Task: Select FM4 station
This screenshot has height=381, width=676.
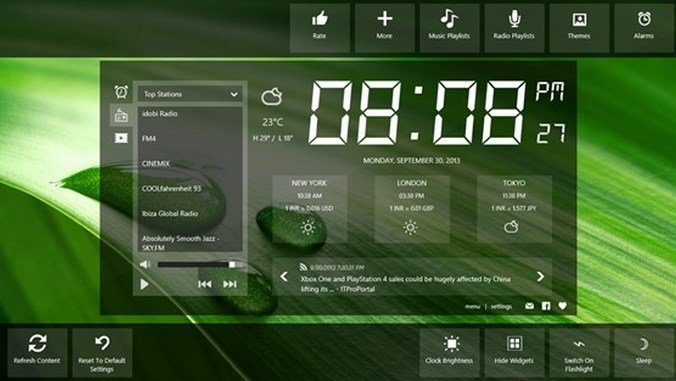Action: (x=190, y=139)
